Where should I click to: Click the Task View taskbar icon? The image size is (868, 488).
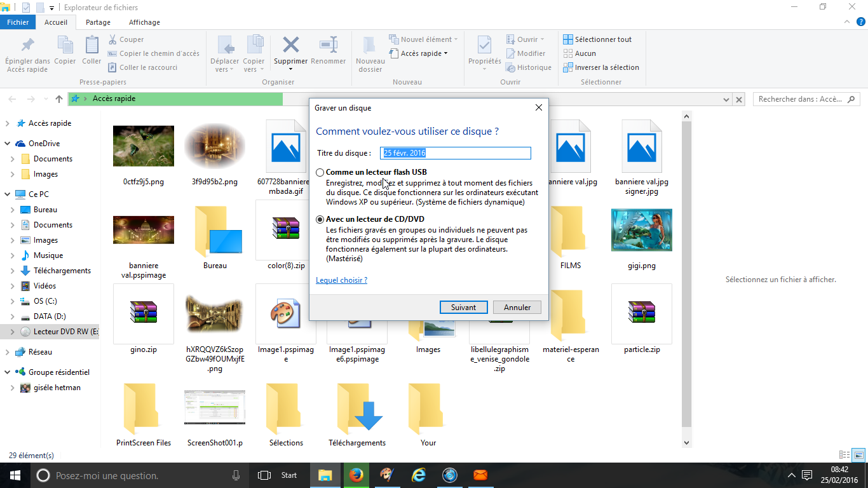[264, 475]
